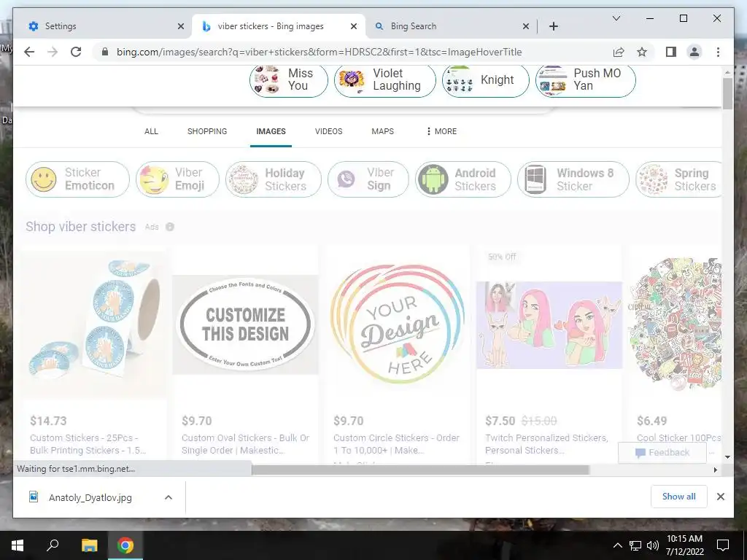
Task: Click the horizontal scrollbar thumb
Action: pyautogui.click(x=420, y=470)
